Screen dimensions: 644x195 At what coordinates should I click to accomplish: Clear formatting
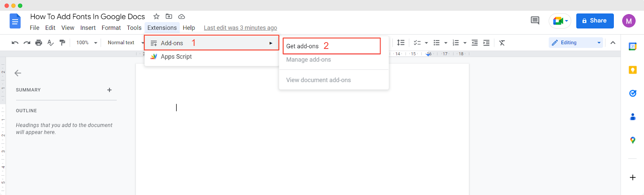click(502, 43)
